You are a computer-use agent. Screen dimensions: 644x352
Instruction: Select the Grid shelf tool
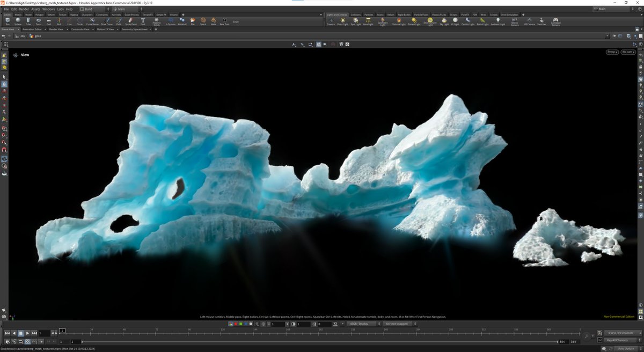[49, 21]
